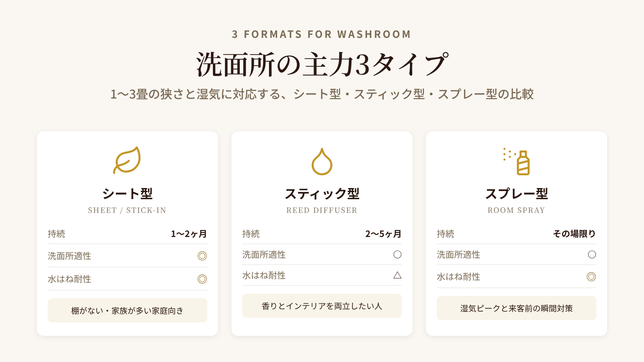Click the REED DIFFUSER subtitle text
The width and height of the screenshot is (644, 362).
[322, 210]
